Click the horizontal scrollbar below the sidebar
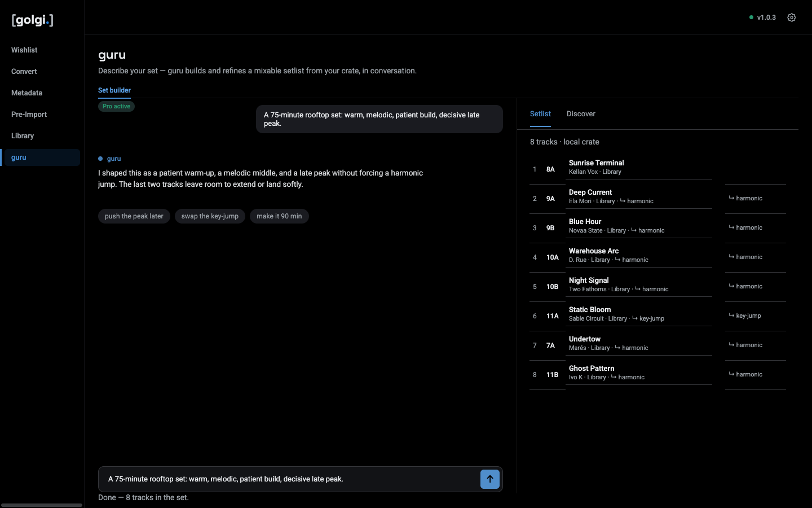 (x=42, y=505)
